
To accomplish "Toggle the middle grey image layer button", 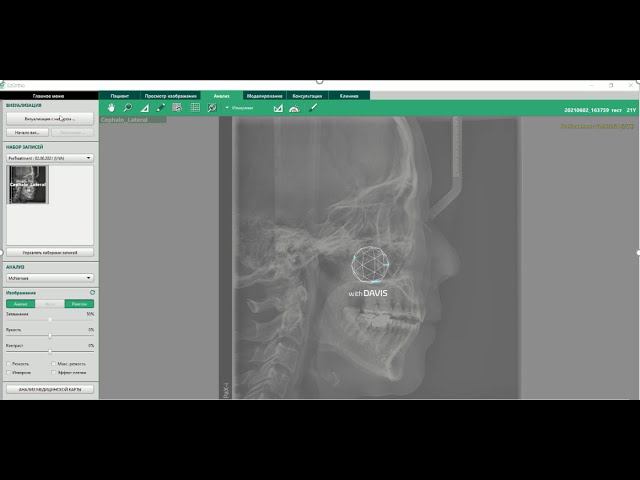I will [50, 304].
